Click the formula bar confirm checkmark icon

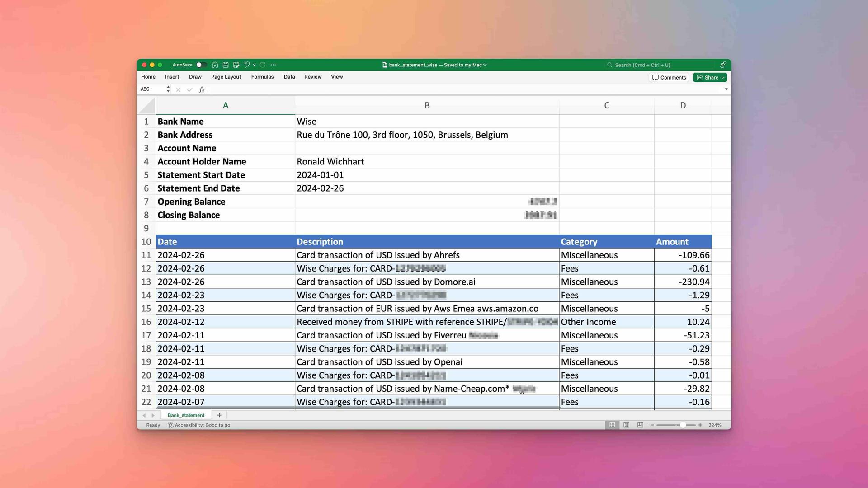pos(189,89)
